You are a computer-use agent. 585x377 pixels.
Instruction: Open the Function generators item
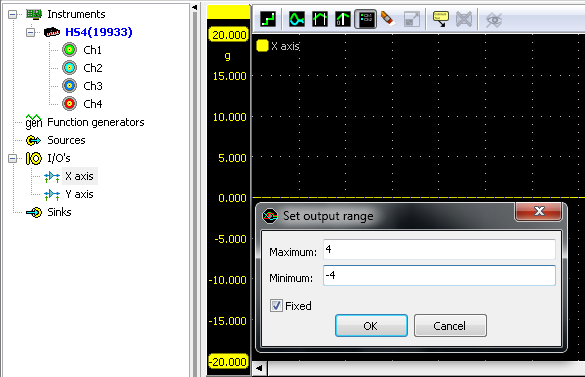[x=96, y=122]
